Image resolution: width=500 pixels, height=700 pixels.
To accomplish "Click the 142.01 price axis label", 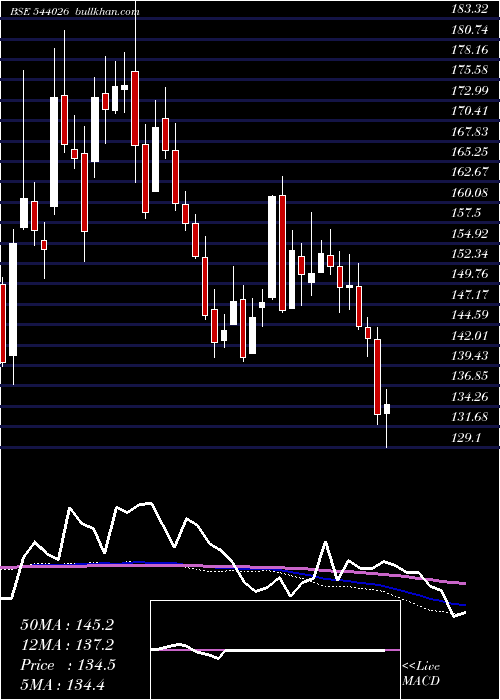I will click(x=469, y=336).
